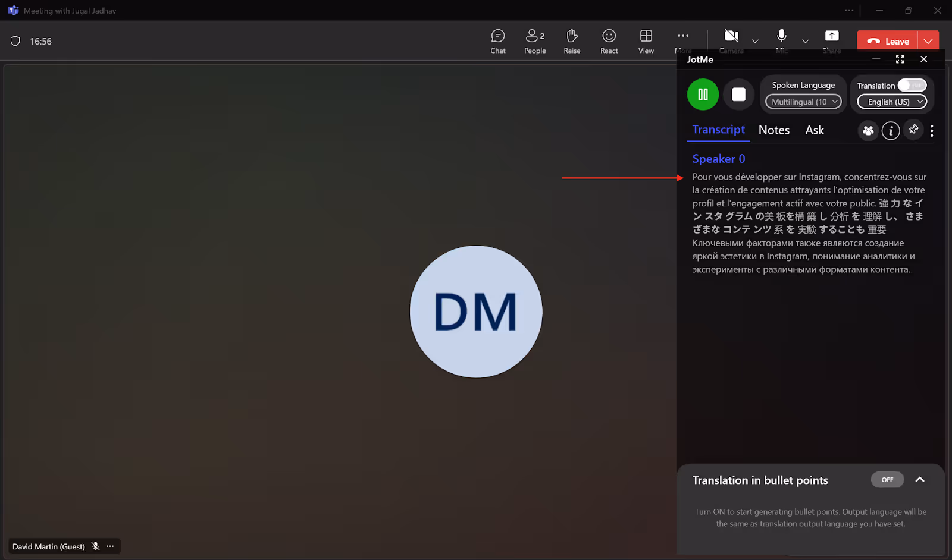The width and height of the screenshot is (952, 560).
Task: Open the English (US) translation language dropdown
Action: pos(892,102)
